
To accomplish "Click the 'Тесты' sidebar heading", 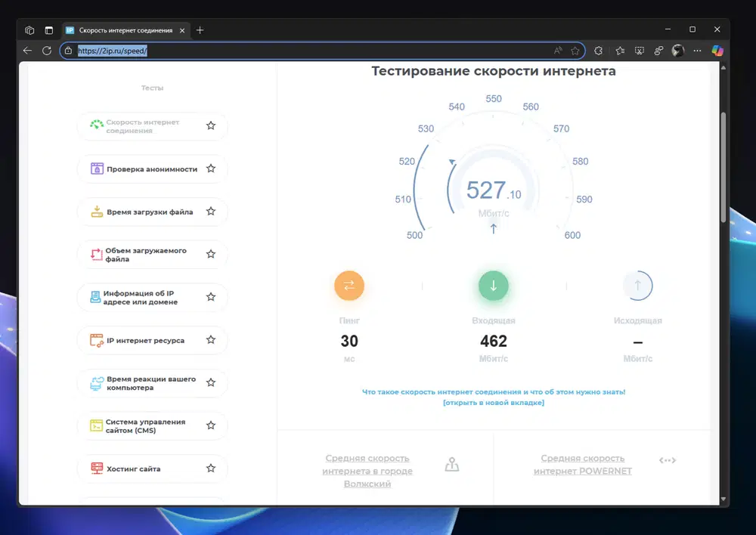I will 152,88.
